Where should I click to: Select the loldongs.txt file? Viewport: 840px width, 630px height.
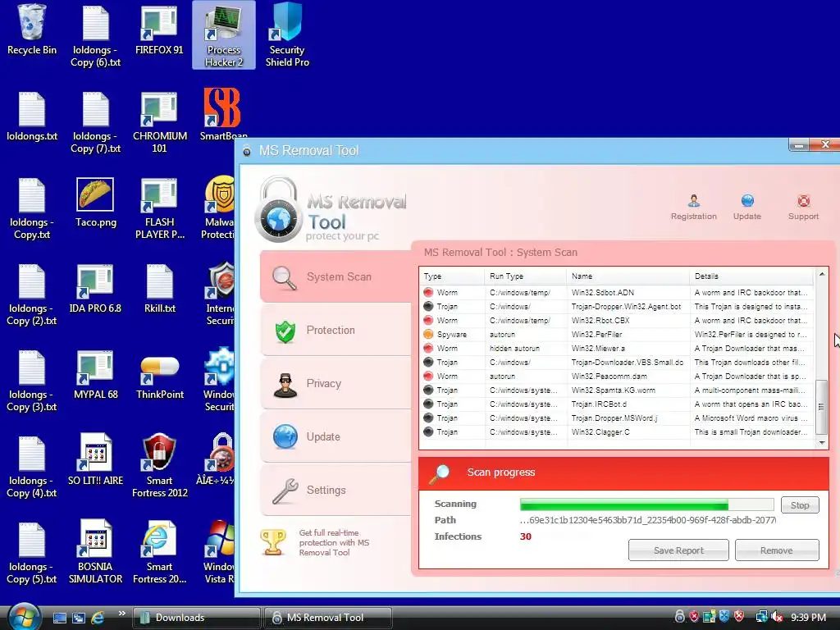32,116
